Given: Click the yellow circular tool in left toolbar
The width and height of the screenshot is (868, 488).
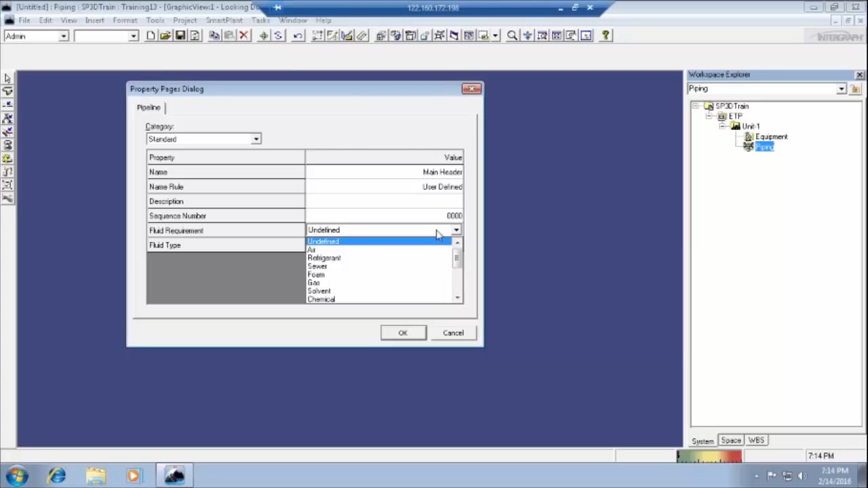Looking at the screenshot, I should (x=7, y=159).
